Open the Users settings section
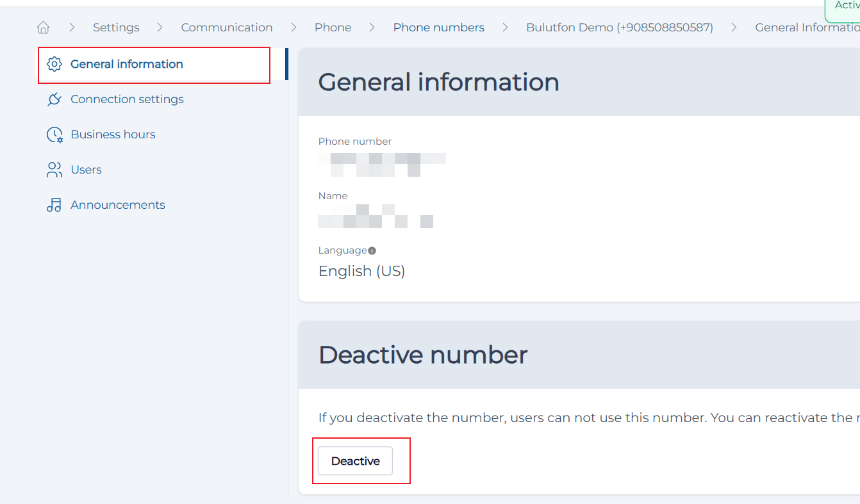This screenshot has height=504, width=860. tap(85, 169)
